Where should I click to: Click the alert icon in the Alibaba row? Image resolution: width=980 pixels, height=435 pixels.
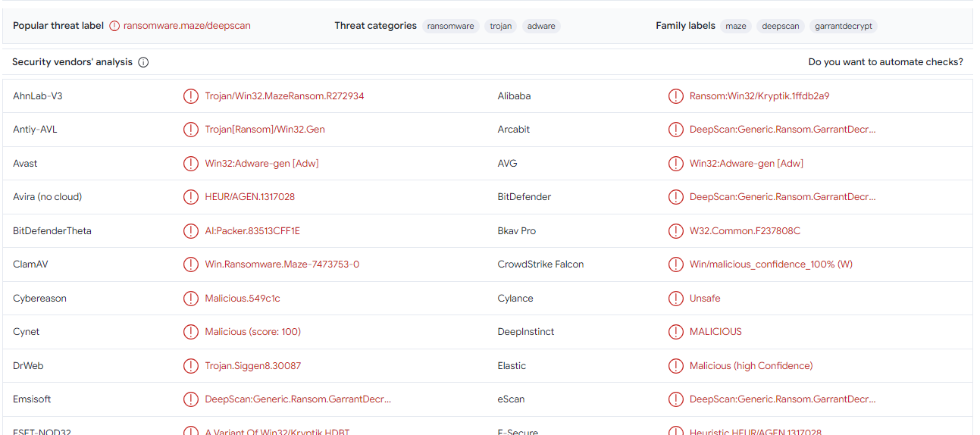tap(675, 96)
